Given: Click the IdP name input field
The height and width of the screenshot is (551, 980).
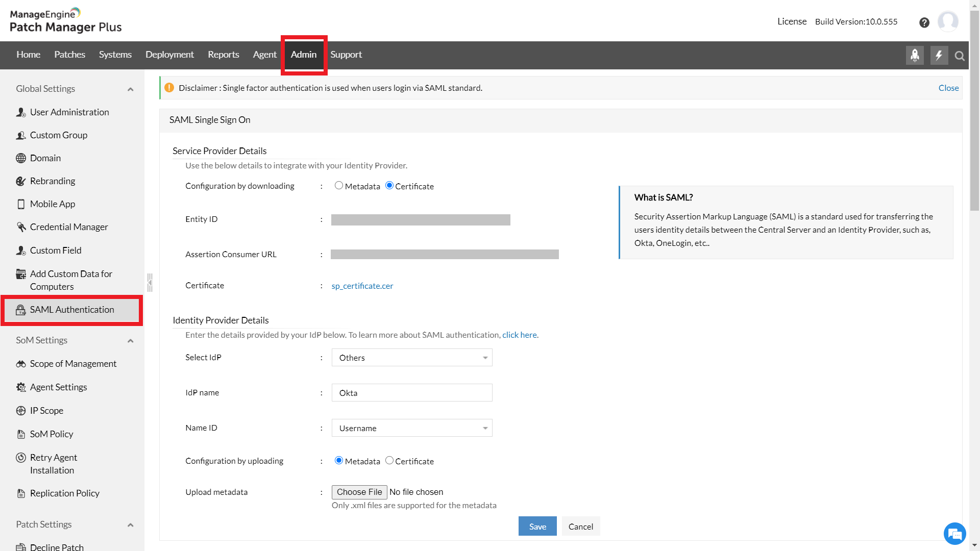Looking at the screenshot, I should point(412,393).
